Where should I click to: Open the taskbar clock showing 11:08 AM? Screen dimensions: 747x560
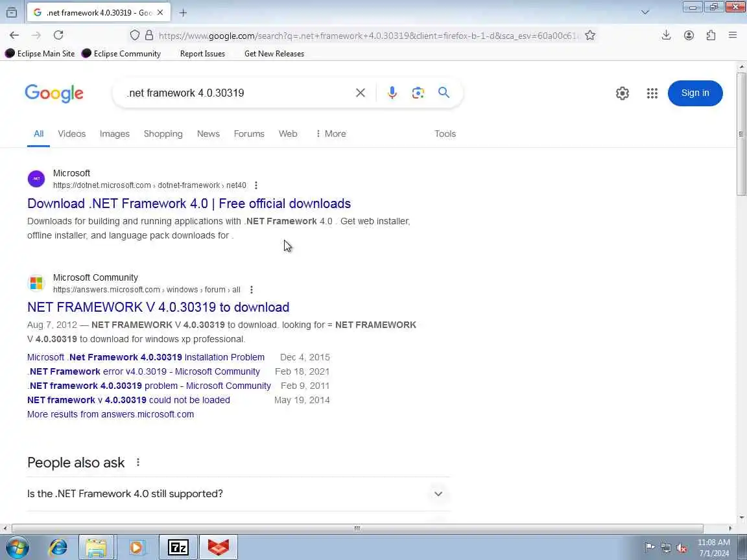[x=714, y=548]
